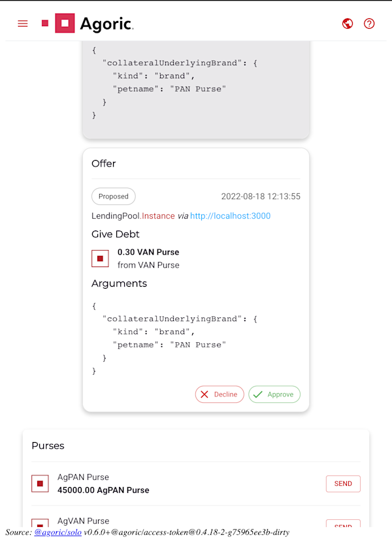Open the @agoric/solo source link
The height and width of the screenshot is (542, 392).
[x=57, y=532]
